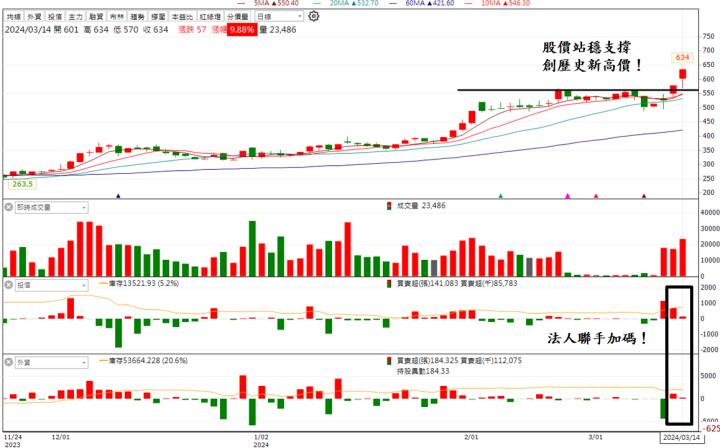720x448 pixels.
Task: Open the 即時成交量 panel dropdown
Action: 51,207
